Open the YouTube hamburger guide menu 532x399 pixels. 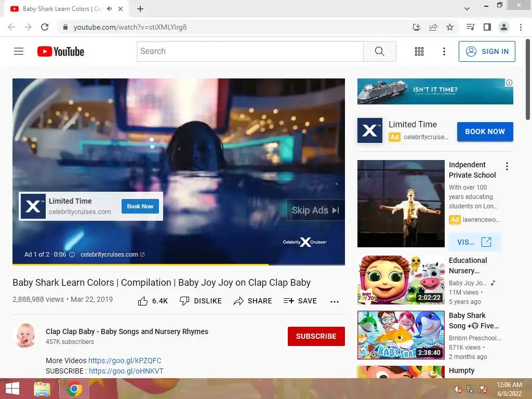coord(19,51)
